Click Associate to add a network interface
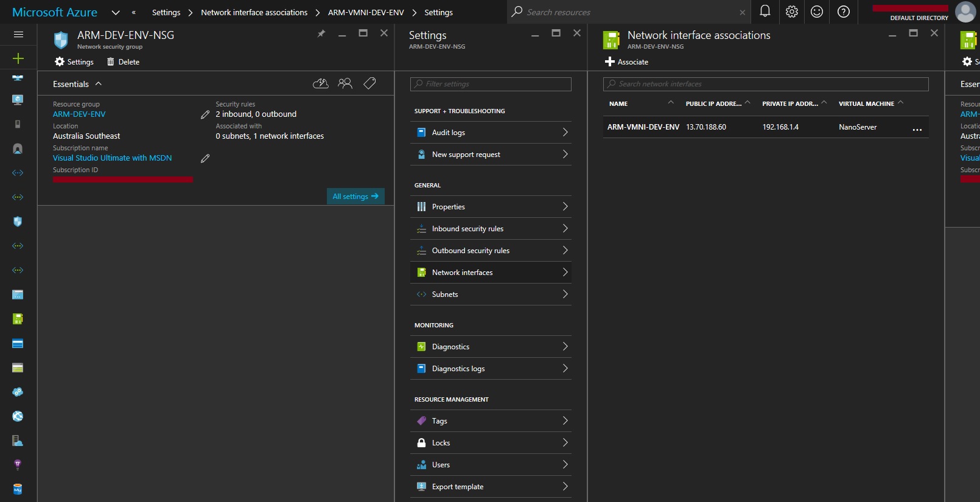The image size is (980, 502). (626, 62)
